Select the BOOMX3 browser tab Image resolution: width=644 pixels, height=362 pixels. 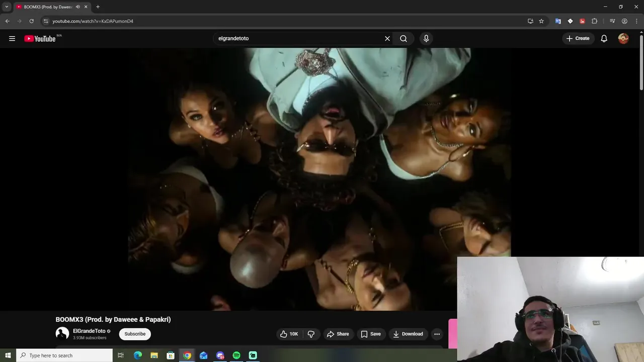coord(48,7)
